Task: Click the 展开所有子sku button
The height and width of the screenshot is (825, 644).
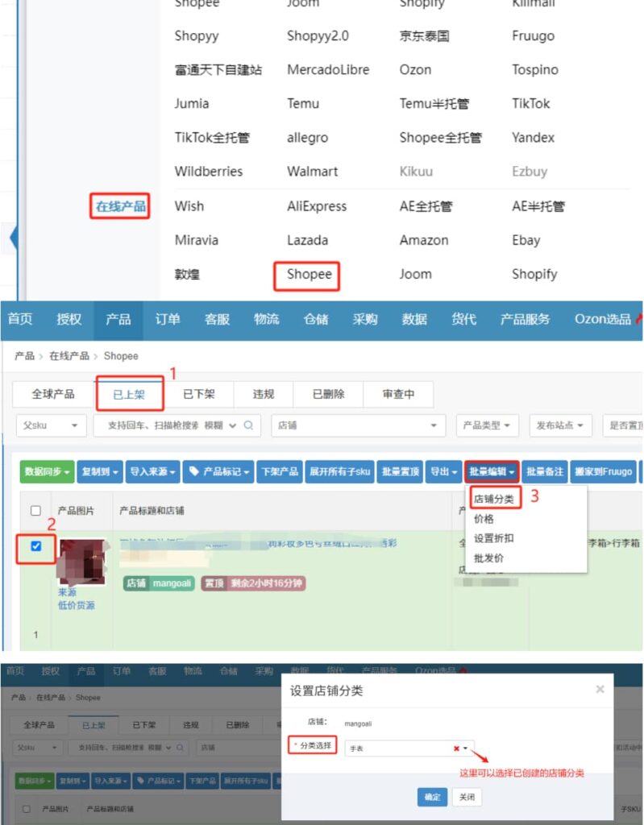Action: coord(339,471)
